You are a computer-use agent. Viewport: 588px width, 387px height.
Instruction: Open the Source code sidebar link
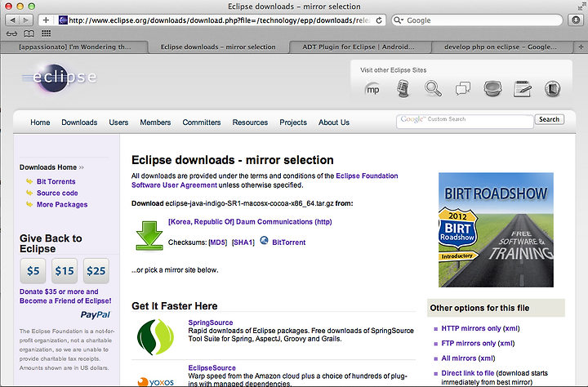click(x=57, y=193)
